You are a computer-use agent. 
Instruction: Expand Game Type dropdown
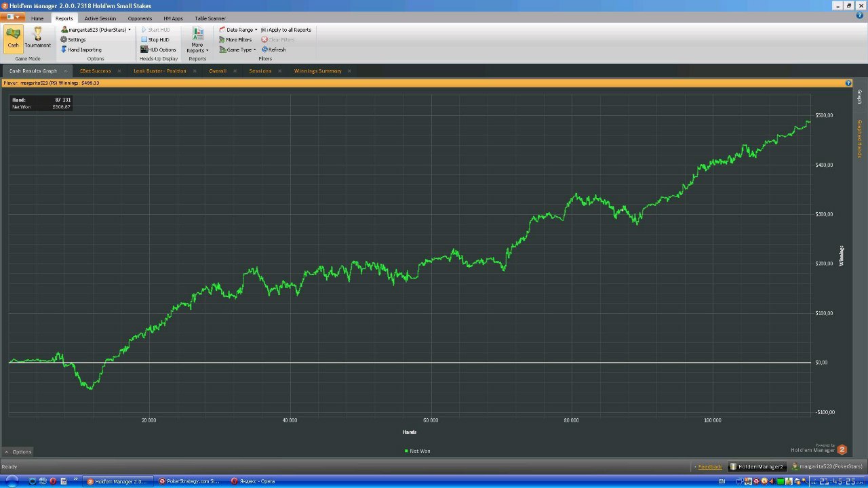[237, 49]
